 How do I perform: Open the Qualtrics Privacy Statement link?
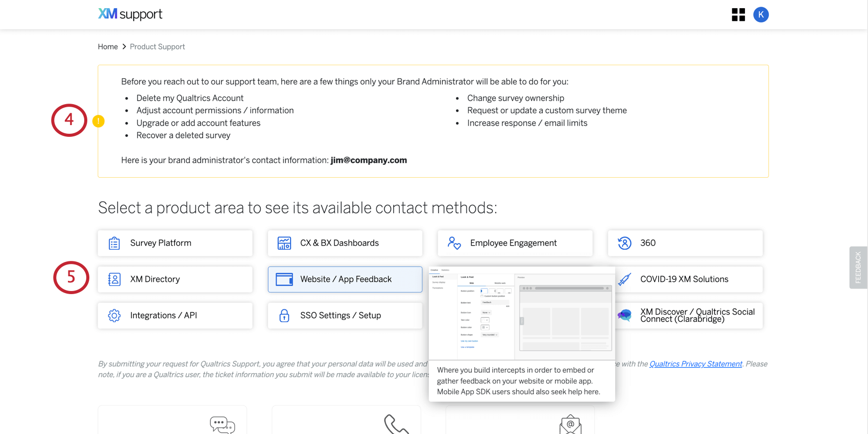point(695,364)
